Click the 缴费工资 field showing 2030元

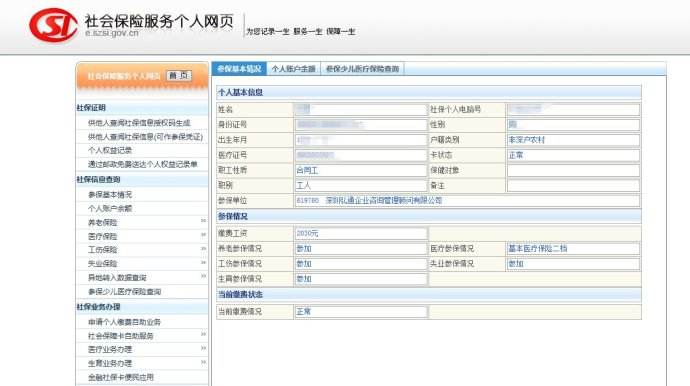360,233
